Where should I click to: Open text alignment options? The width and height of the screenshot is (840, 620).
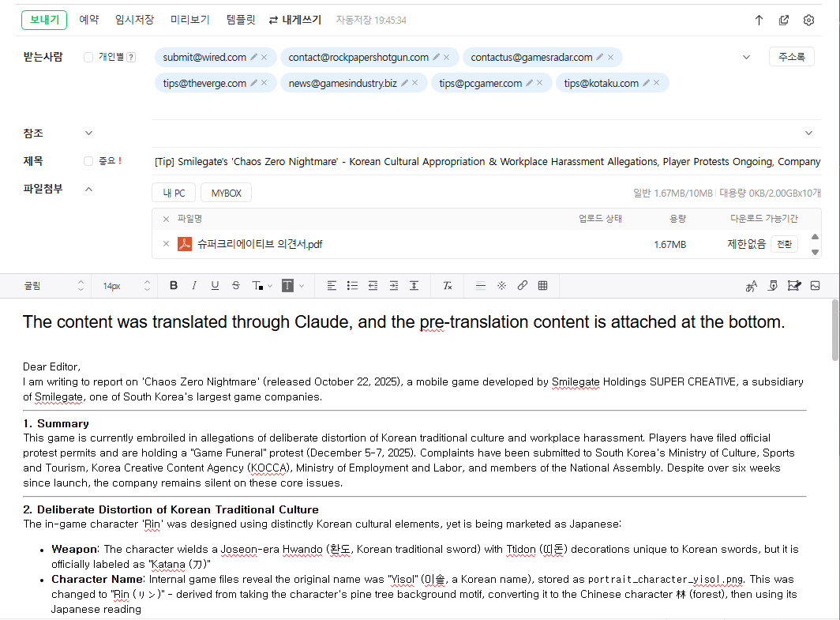click(332, 286)
